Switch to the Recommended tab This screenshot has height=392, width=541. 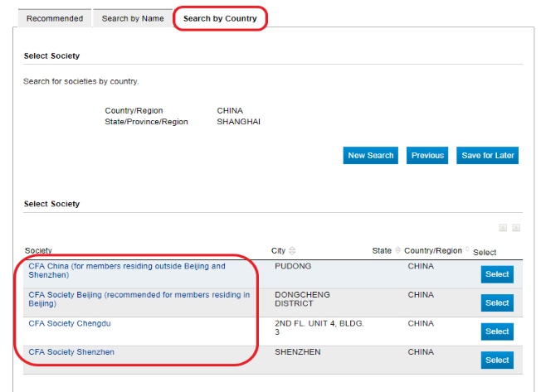[x=55, y=18]
